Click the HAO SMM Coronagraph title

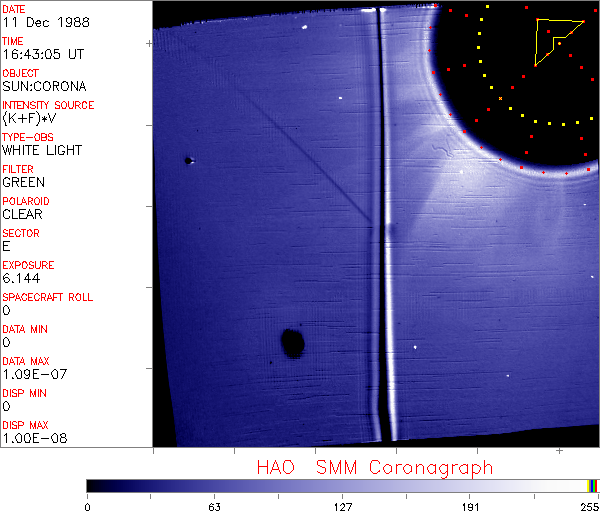375,468
